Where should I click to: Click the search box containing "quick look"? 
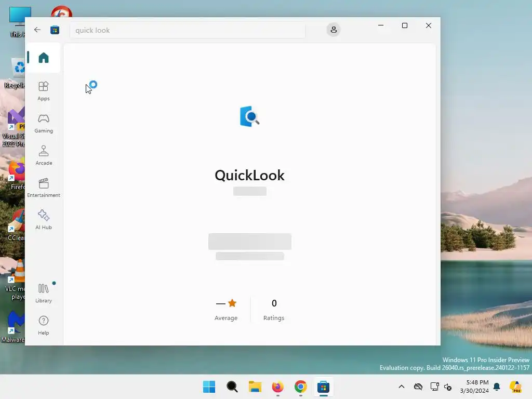tap(187, 30)
